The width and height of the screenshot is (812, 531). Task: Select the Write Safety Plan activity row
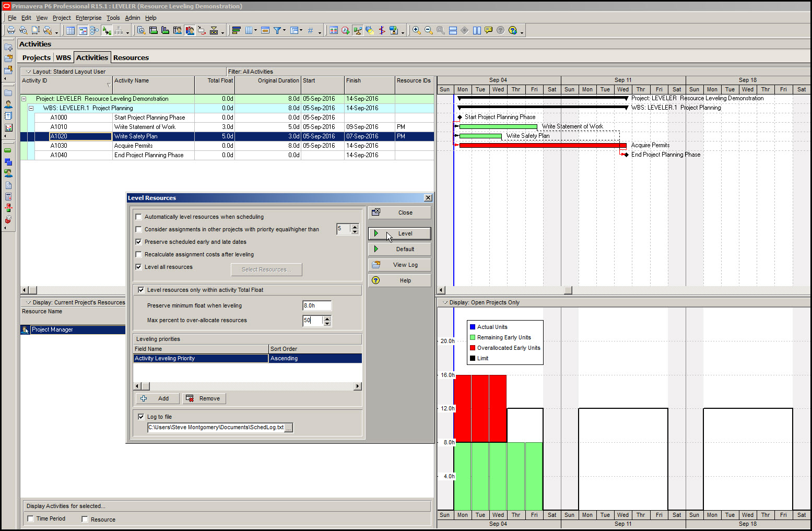[x=151, y=136]
